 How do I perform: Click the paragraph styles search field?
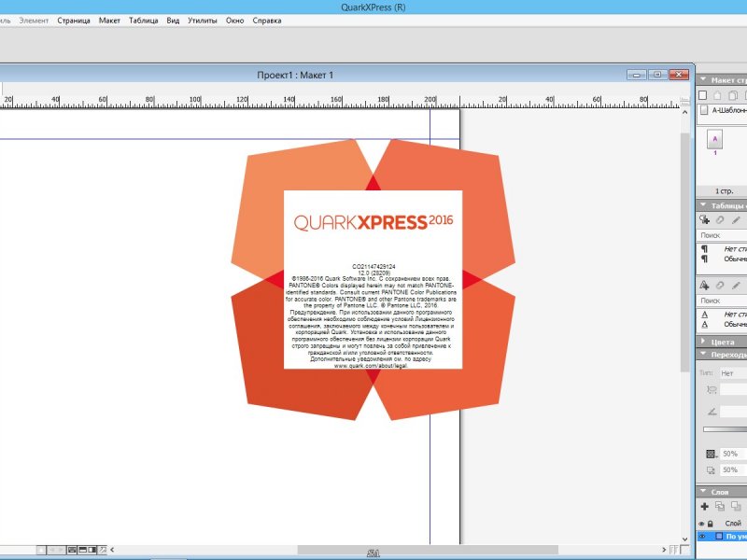(x=722, y=235)
